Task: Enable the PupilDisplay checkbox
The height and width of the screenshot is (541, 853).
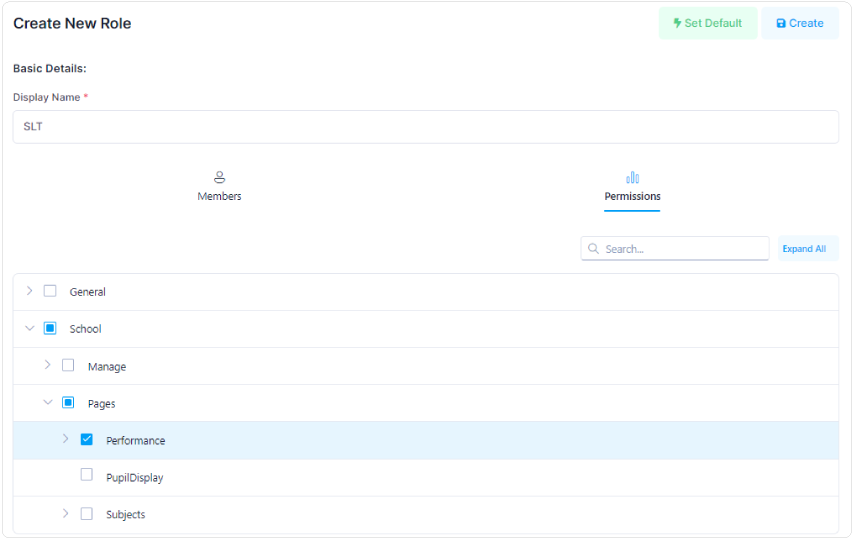Action: [x=87, y=477]
